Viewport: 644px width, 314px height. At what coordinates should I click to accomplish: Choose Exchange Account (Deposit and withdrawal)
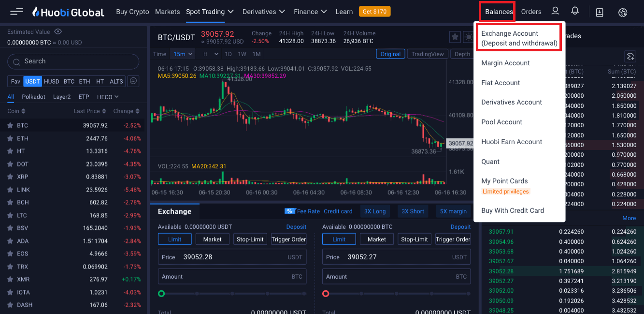(x=519, y=38)
